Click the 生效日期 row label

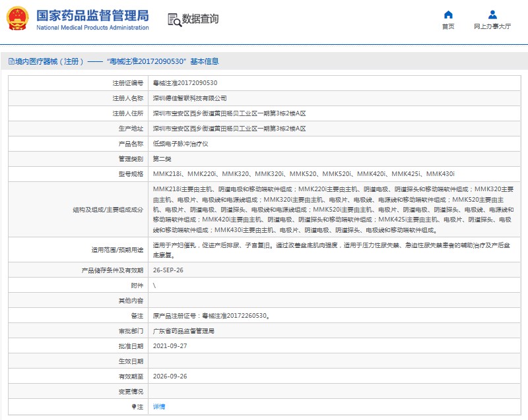click(x=131, y=361)
